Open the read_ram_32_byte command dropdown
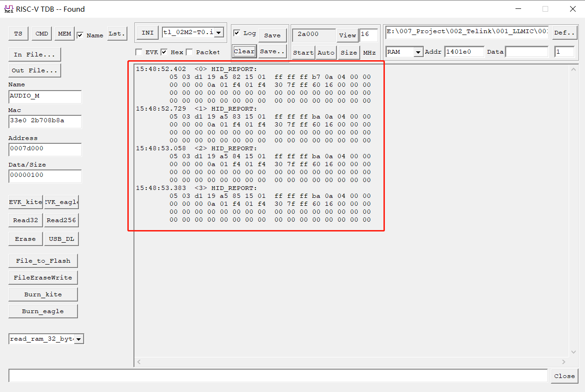Image resolution: width=585 pixels, height=392 pixels. point(79,338)
